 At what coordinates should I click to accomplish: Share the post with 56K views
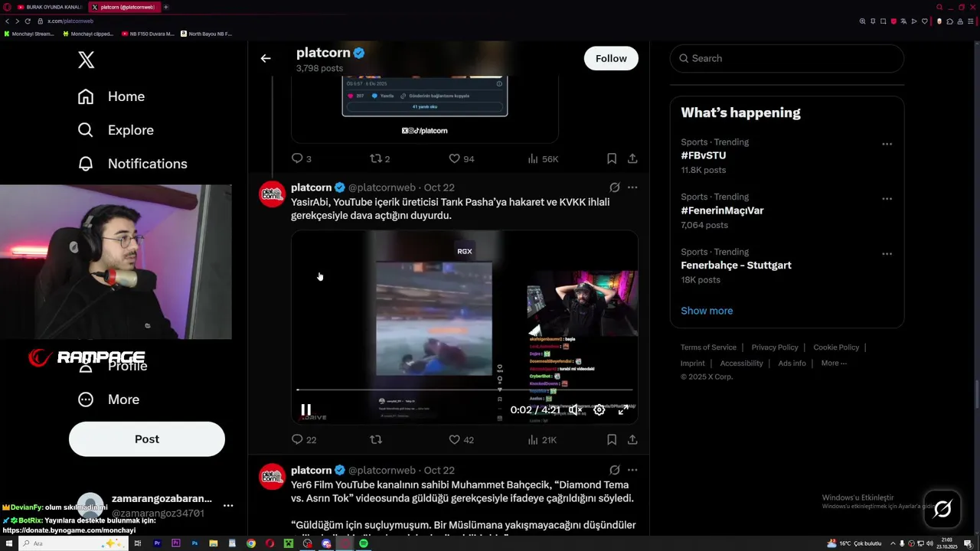[632, 158]
